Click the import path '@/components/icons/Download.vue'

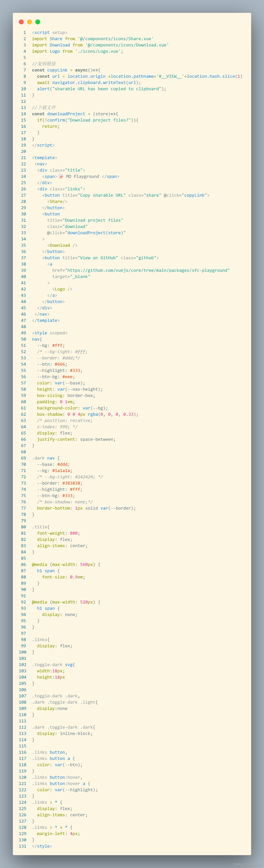point(127,45)
